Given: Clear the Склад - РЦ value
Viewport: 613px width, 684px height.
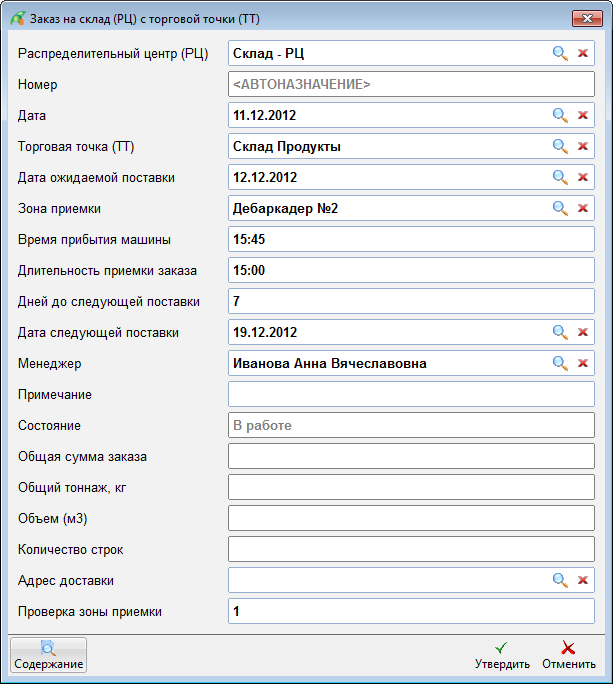Looking at the screenshot, I should click(x=583, y=54).
